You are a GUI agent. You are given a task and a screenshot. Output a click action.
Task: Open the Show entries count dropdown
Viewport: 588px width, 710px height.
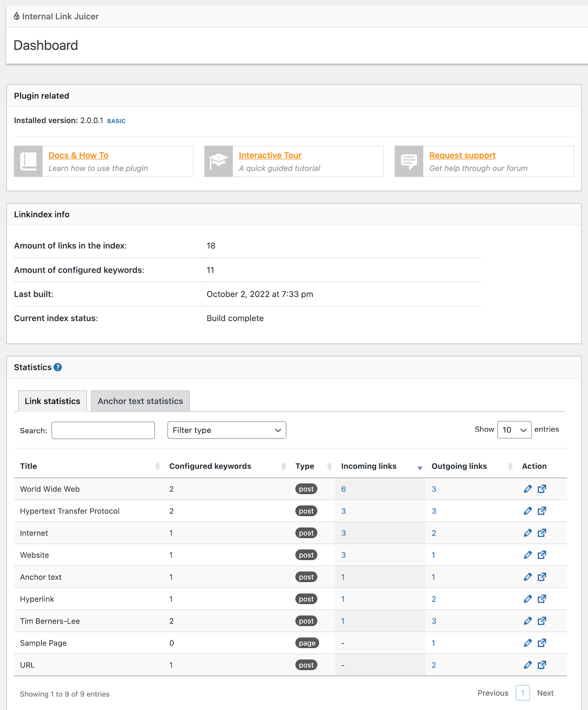[x=514, y=430]
